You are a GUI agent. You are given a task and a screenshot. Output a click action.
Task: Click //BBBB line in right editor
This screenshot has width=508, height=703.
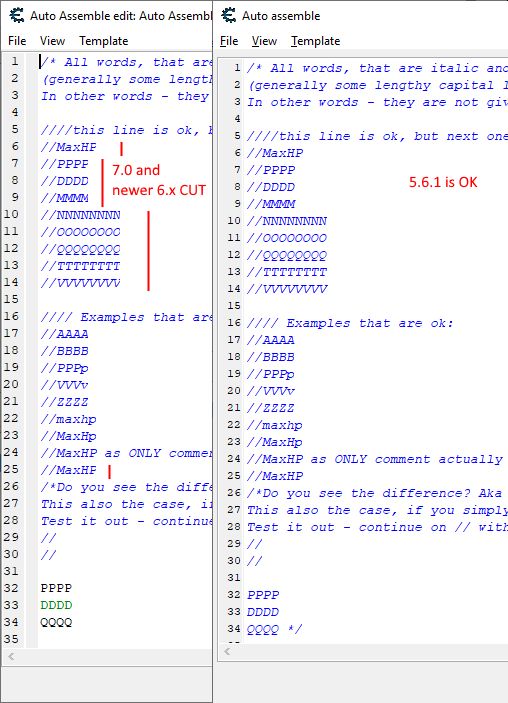click(x=271, y=357)
